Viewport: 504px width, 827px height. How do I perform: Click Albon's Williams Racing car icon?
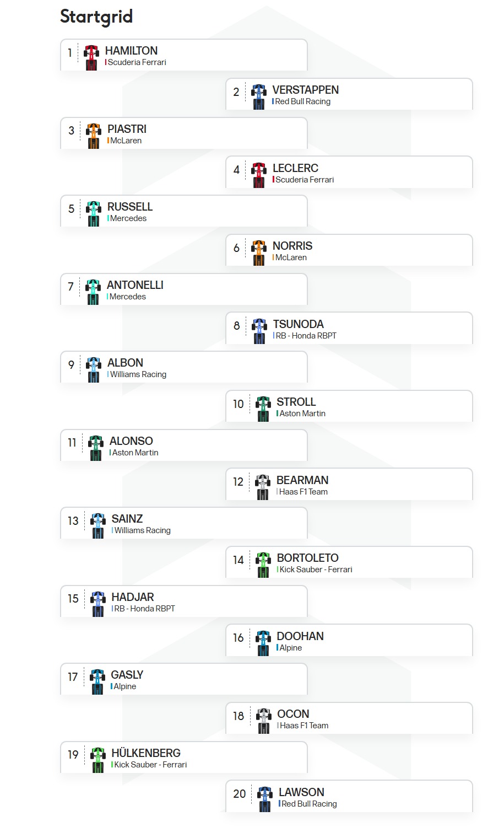click(94, 369)
